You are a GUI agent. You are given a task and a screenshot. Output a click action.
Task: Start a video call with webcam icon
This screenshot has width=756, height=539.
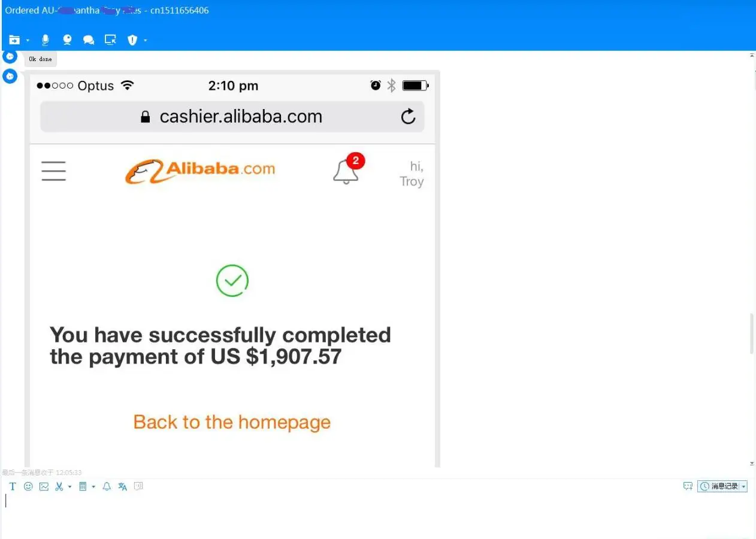pos(67,40)
